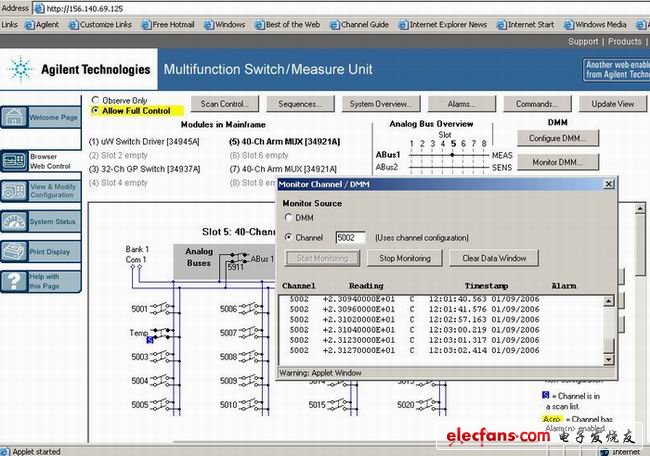
Task: Select the Browser Web Control icon
Action: (15, 161)
